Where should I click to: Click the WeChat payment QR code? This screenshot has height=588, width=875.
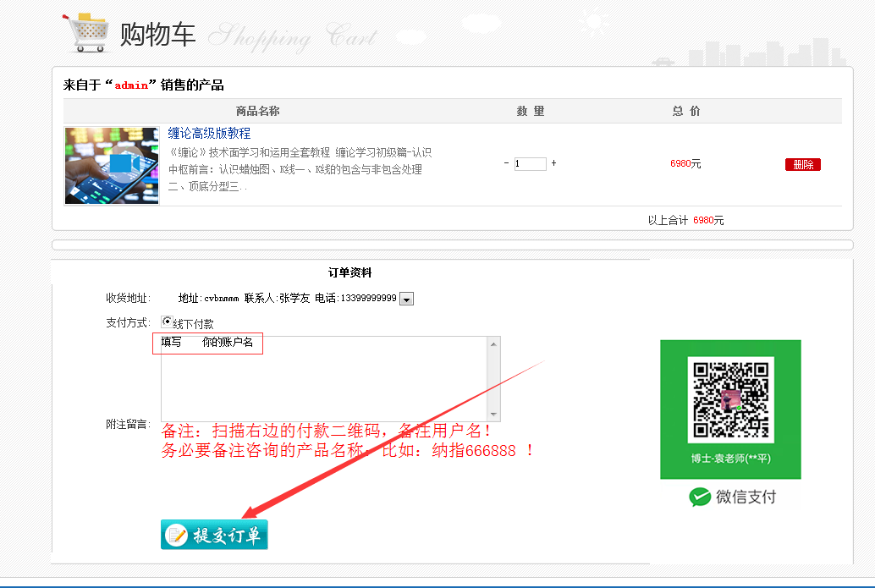(x=730, y=399)
